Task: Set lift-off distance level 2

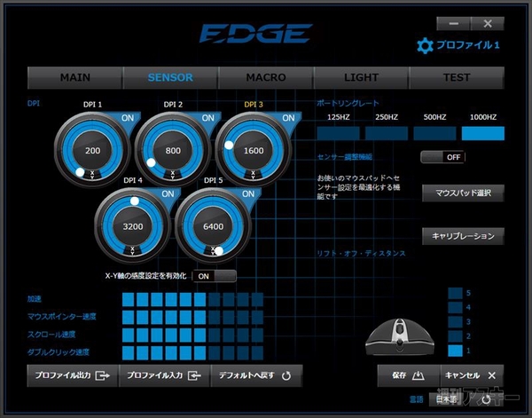Action: tap(455, 336)
